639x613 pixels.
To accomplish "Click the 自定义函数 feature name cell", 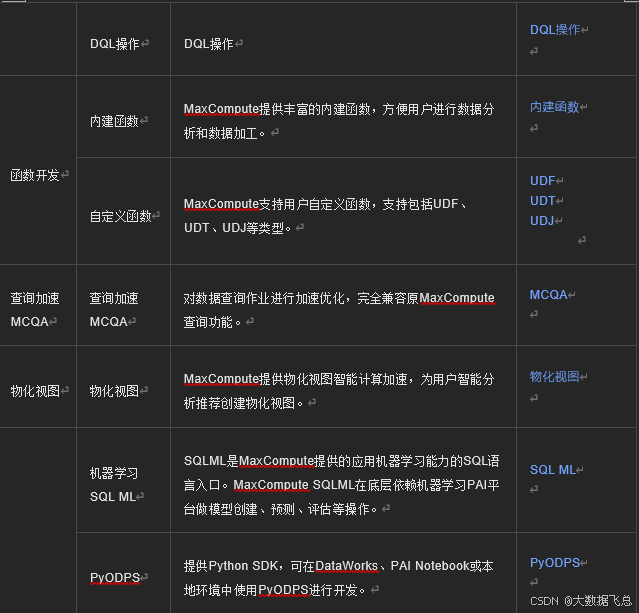I will [x=123, y=211].
